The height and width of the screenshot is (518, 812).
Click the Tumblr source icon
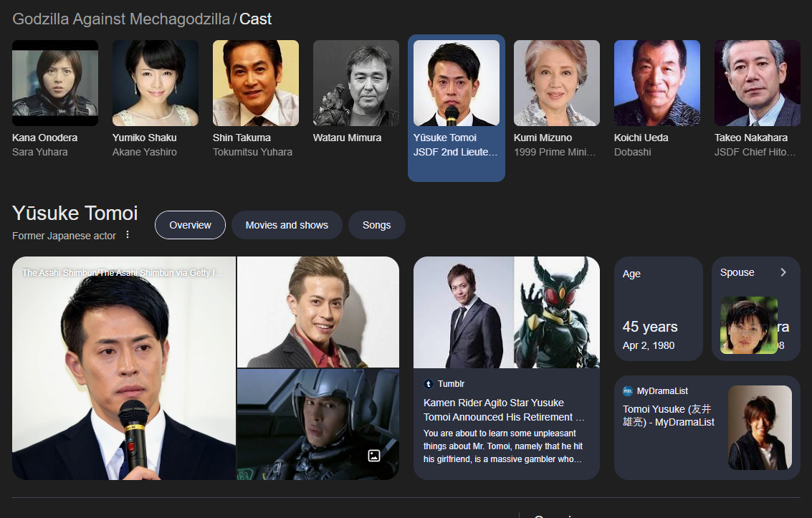coord(429,384)
